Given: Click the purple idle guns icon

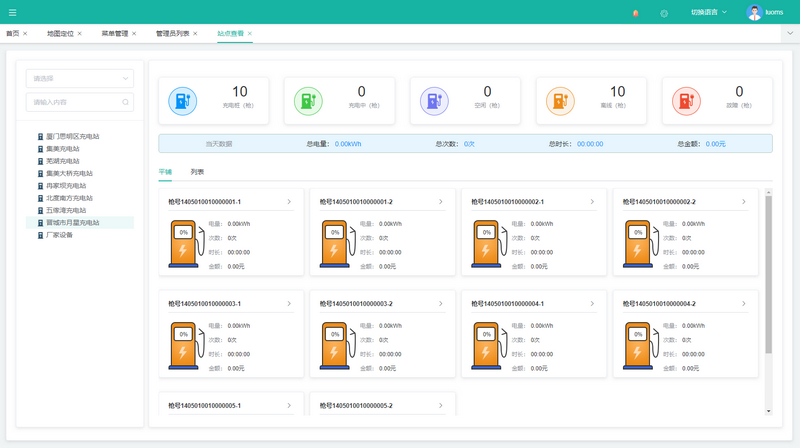Looking at the screenshot, I should coord(434,101).
